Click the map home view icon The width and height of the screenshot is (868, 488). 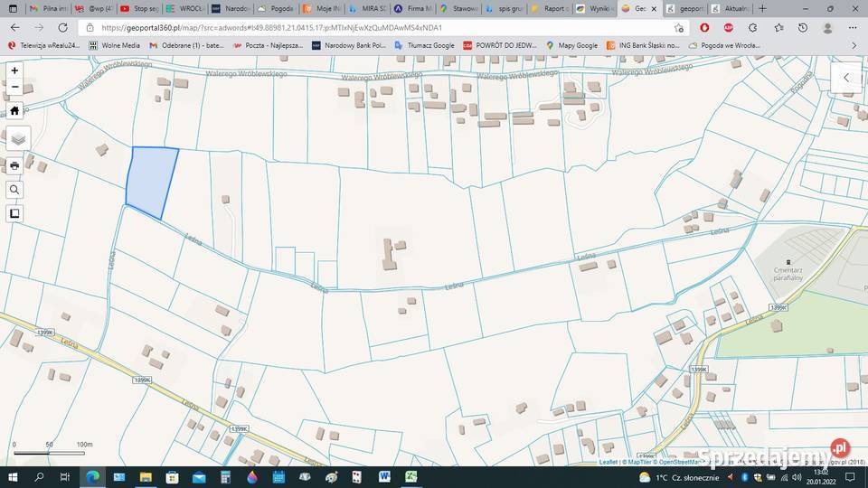[14, 111]
